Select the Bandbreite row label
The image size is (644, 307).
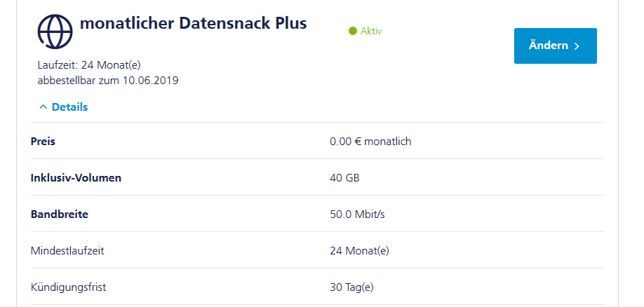(x=59, y=214)
